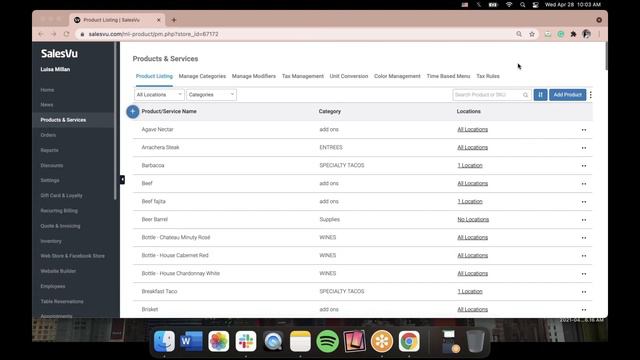Open row options dots for Beer Barrel

pos(584,220)
